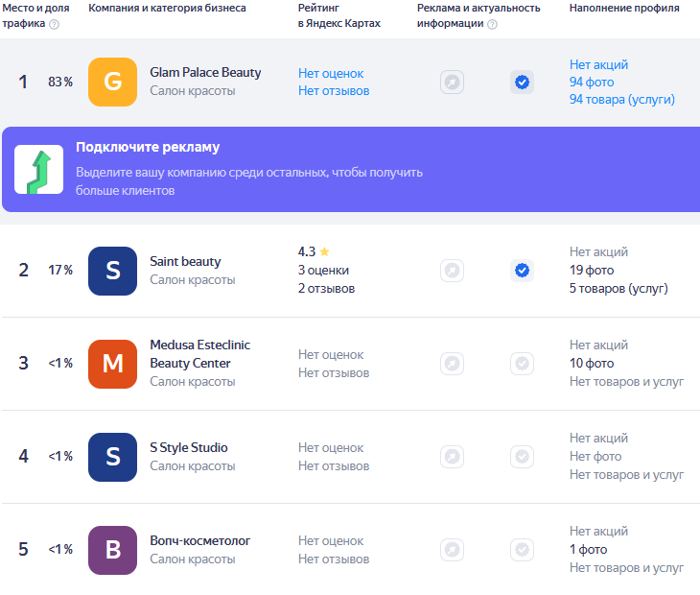Click help icon beside 'информации' column header
The width and height of the screenshot is (700, 595).
tap(493, 24)
